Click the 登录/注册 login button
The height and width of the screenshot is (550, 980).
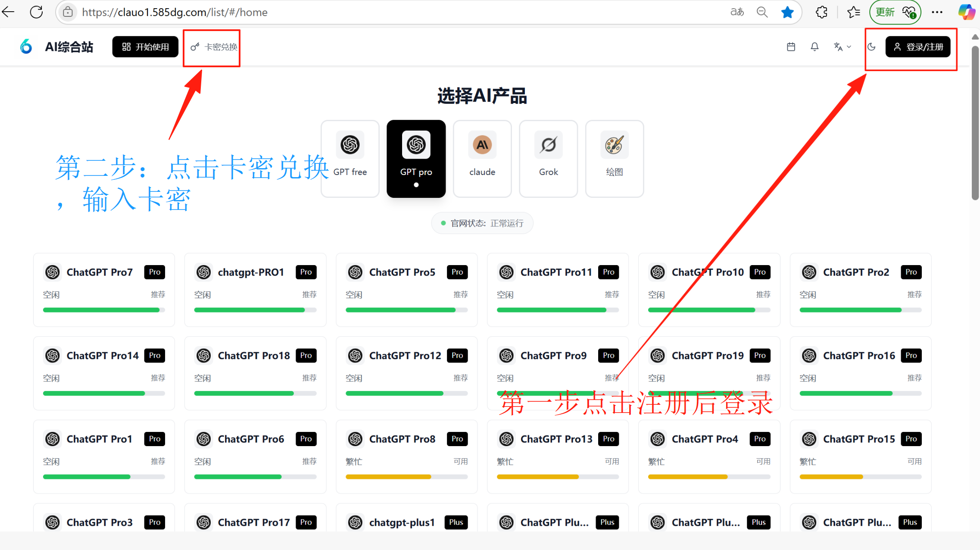click(x=918, y=47)
